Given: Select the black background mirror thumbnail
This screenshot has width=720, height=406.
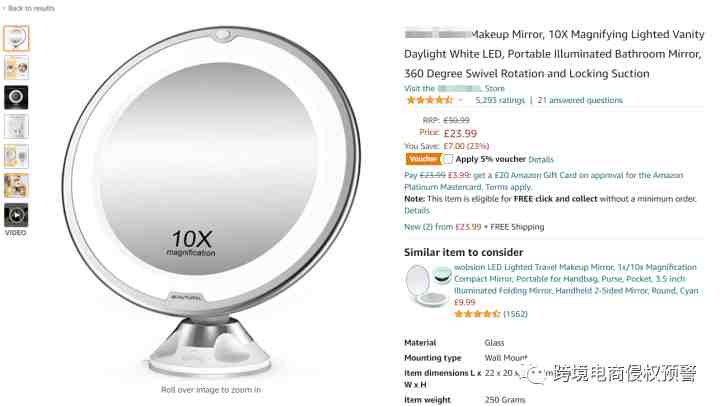Looking at the screenshot, I should [x=16, y=97].
